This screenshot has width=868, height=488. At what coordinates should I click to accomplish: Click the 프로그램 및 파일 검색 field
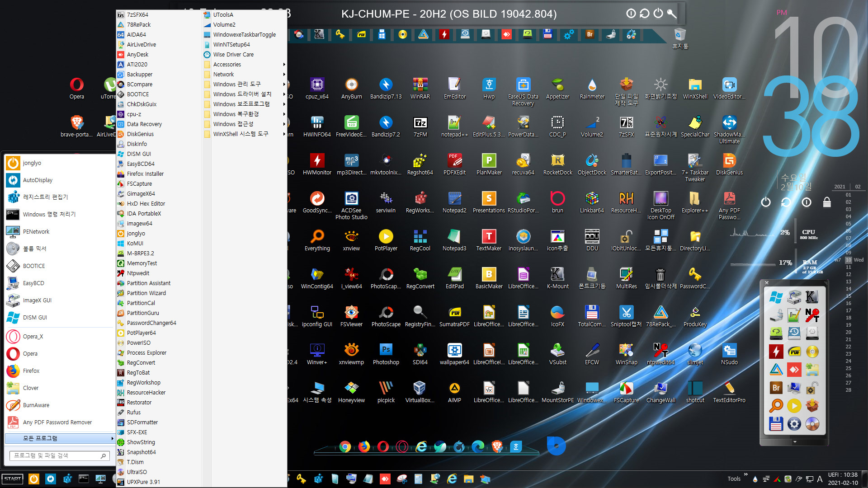pos(60,455)
